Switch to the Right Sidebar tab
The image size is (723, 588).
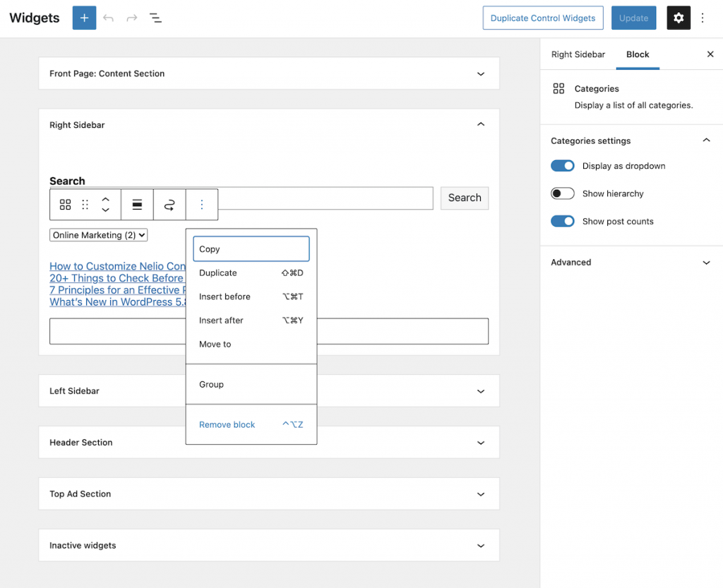tap(578, 54)
